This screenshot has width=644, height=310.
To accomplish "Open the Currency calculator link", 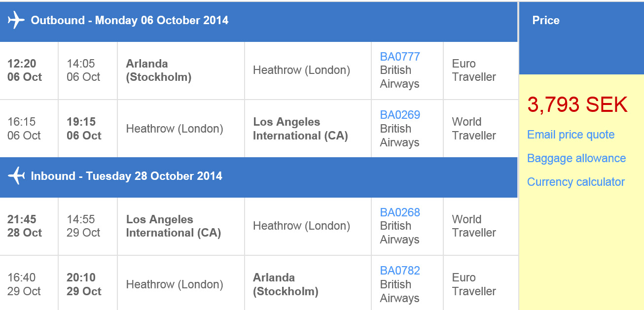I will click(x=575, y=182).
